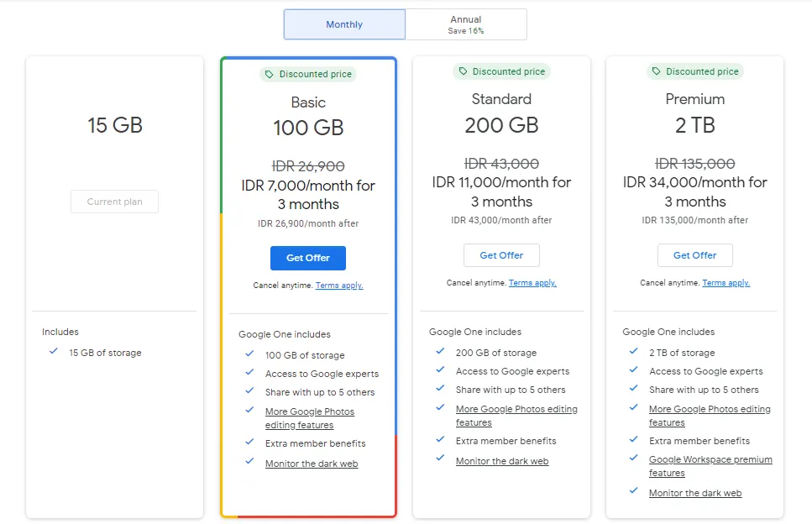812x524 pixels.
Task: Click the disabled Current plan button
Action: click(x=115, y=202)
